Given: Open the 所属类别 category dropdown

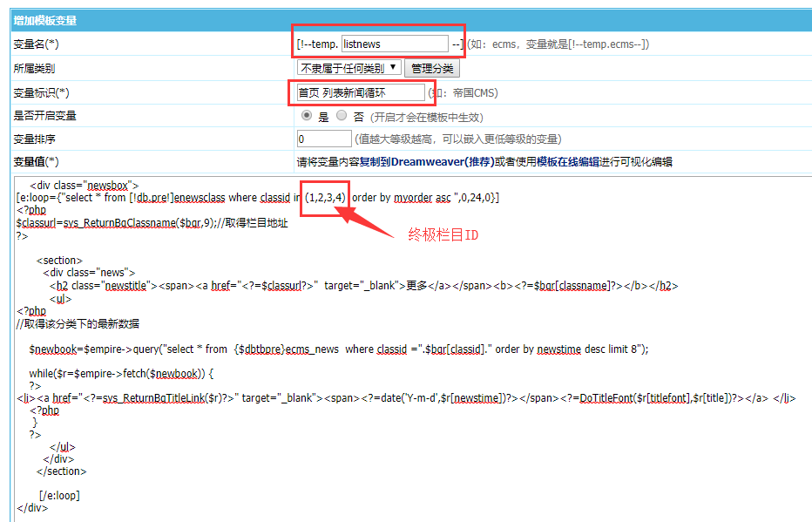Looking at the screenshot, I should (348, 68).
